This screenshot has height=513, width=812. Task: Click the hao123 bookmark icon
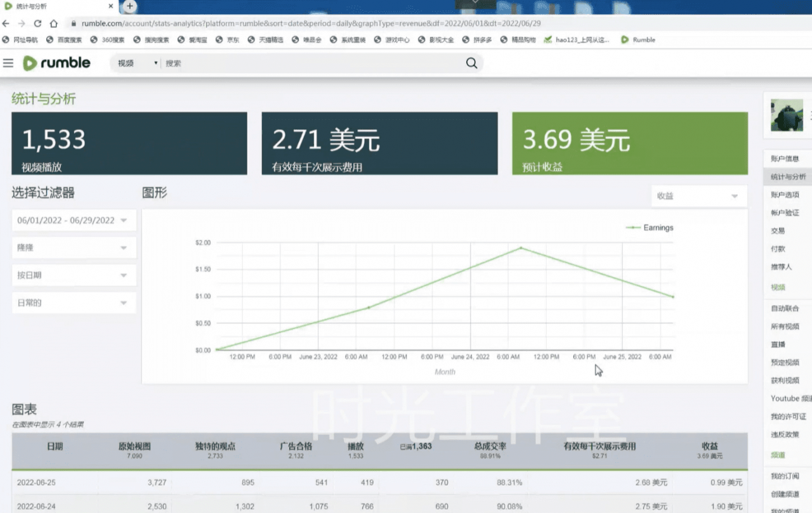[547, 40]
